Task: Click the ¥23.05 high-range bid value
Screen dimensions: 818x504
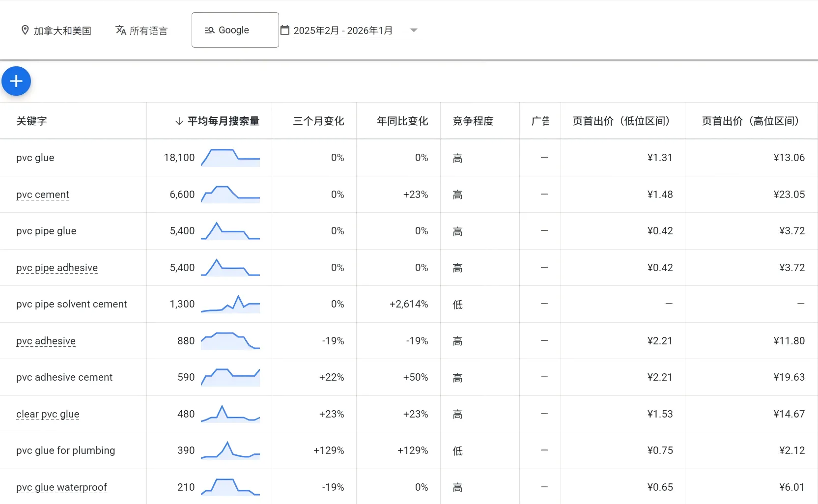Action: click(x=789, y=195)
